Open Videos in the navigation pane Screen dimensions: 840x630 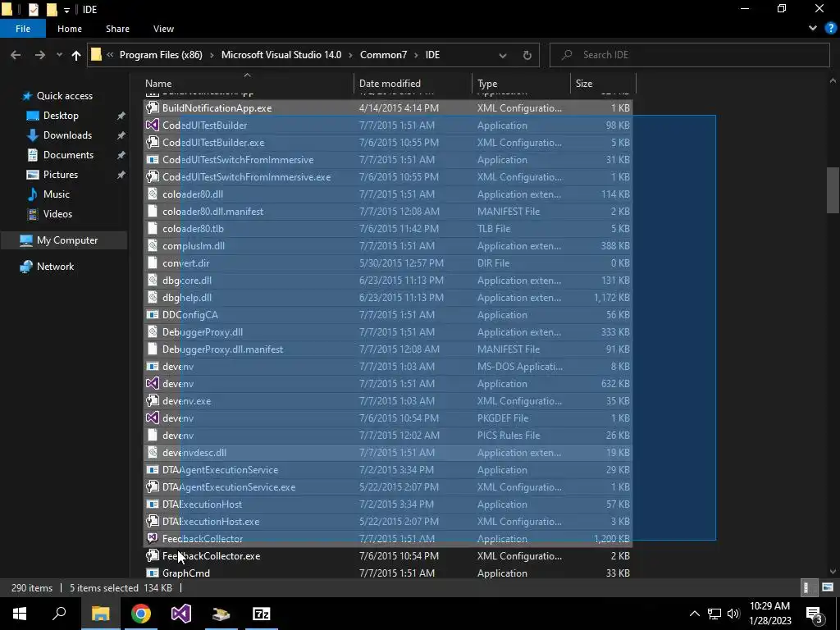57,214
